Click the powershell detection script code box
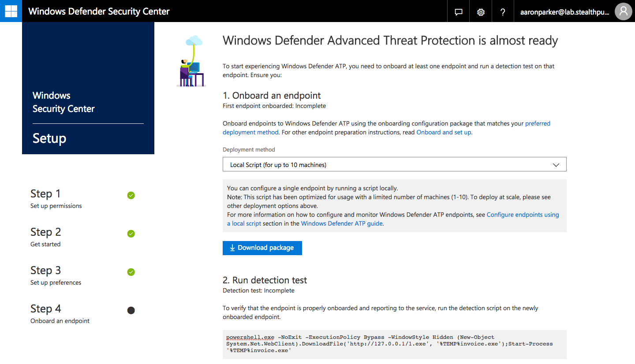 [394, 344]
